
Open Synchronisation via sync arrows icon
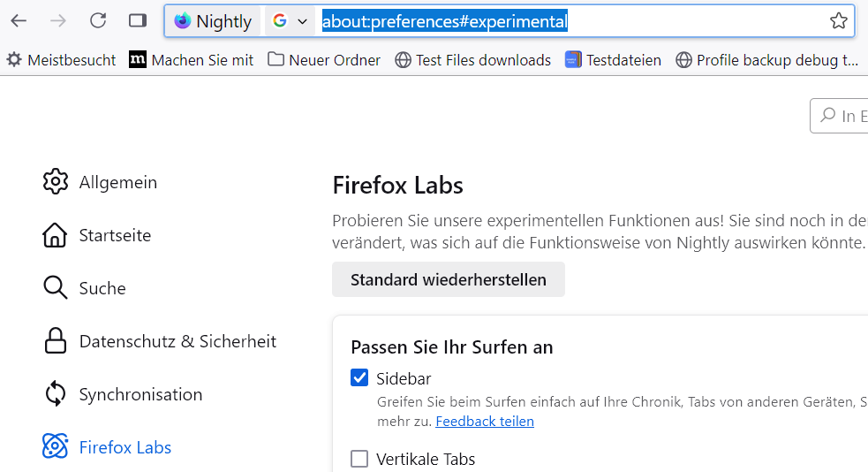55,394
